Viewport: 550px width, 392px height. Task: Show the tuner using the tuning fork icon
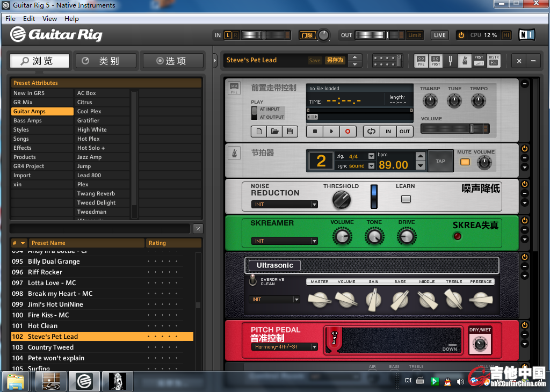(450, 61)
